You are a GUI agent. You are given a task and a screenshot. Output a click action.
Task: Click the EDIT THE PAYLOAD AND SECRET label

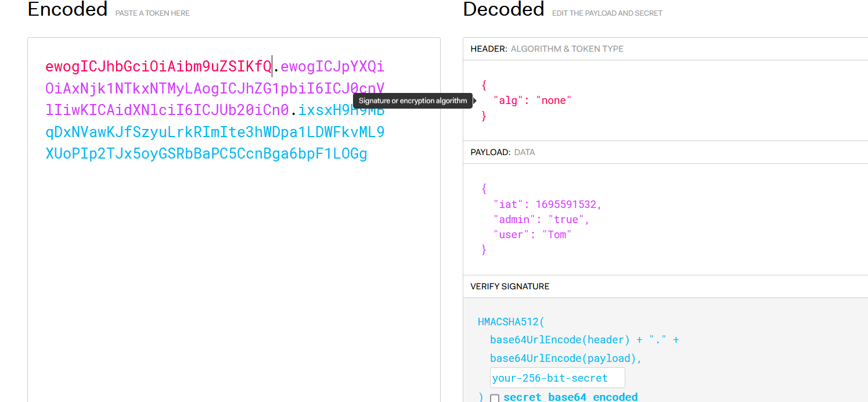coord(607,13)
